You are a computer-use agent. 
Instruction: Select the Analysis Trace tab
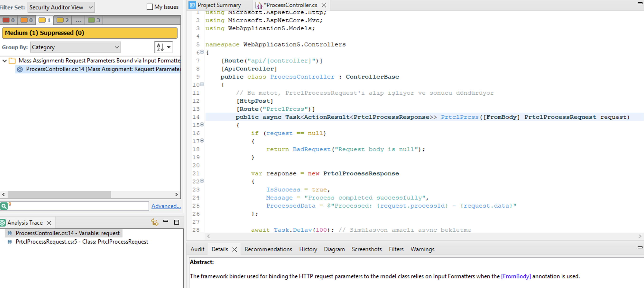25,223
